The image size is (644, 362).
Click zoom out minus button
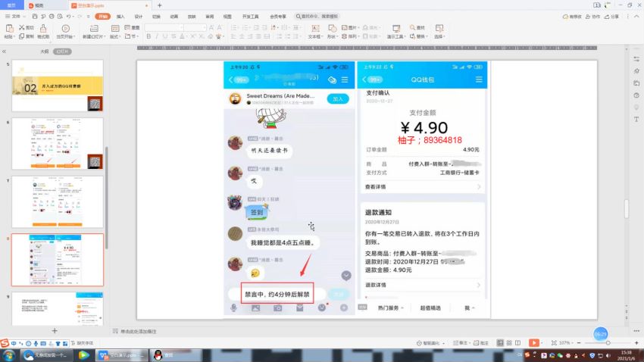[x=579, y=343]
